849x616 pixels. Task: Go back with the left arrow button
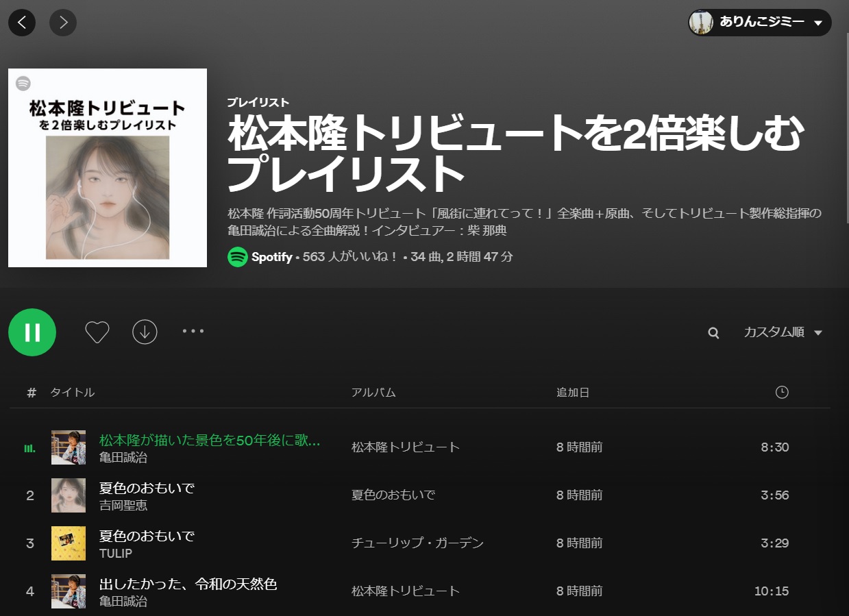(22, 23)
